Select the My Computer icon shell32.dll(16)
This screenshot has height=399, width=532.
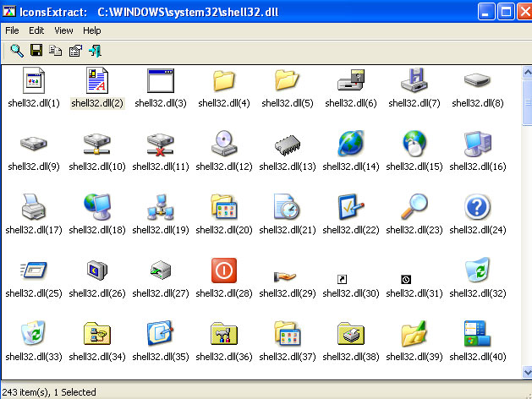coord(478,144)
